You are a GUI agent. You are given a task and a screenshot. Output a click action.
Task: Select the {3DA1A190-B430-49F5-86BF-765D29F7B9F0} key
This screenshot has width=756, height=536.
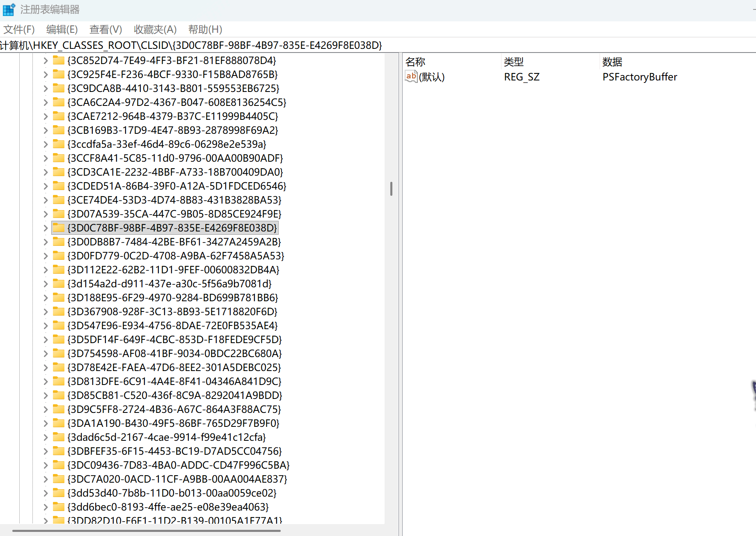(173, 424)
